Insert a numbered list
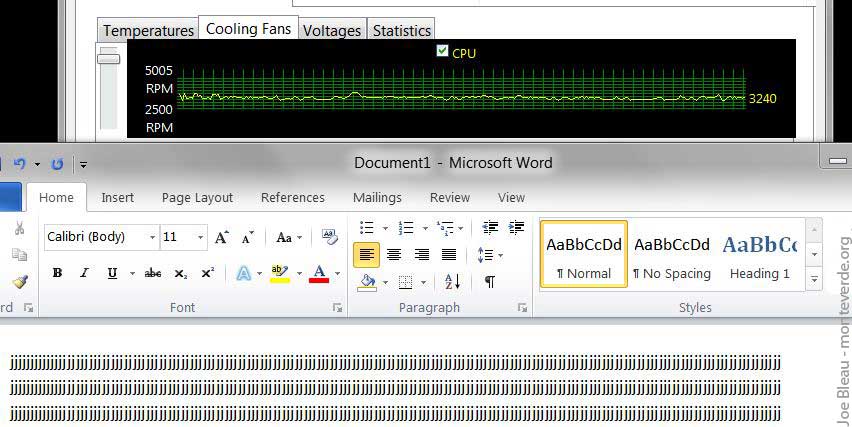Viewport: 852px width, 427px height. click(x=405, y=228)
